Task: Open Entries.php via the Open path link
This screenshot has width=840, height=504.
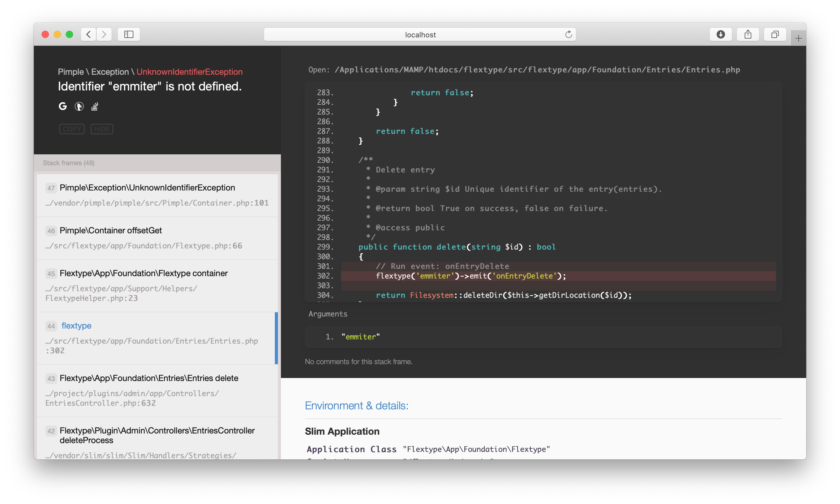Action: click(537, 70)
